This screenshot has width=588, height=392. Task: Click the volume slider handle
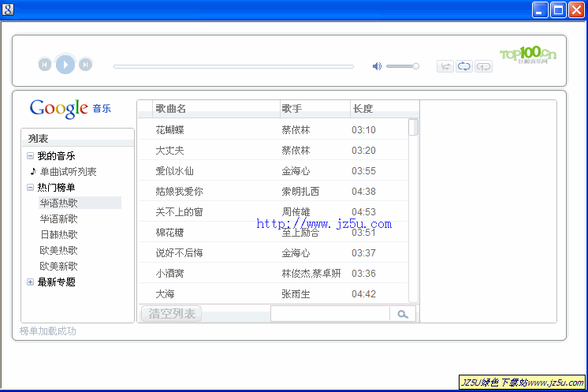coord(415,66)
